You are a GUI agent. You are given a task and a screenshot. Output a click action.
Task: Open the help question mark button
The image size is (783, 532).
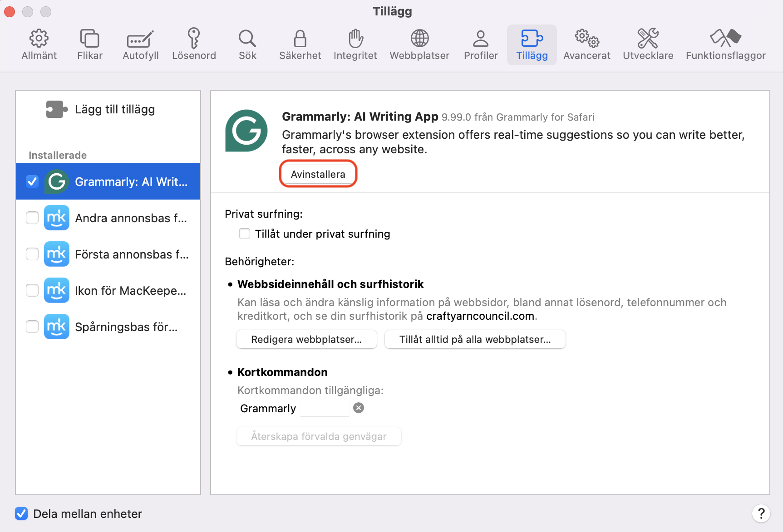tap(761, 513)
